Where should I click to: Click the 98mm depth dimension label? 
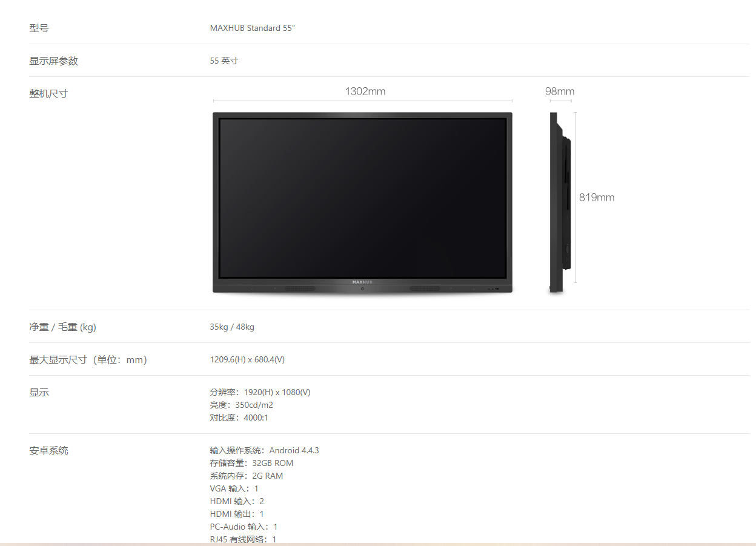coord(559,92)
